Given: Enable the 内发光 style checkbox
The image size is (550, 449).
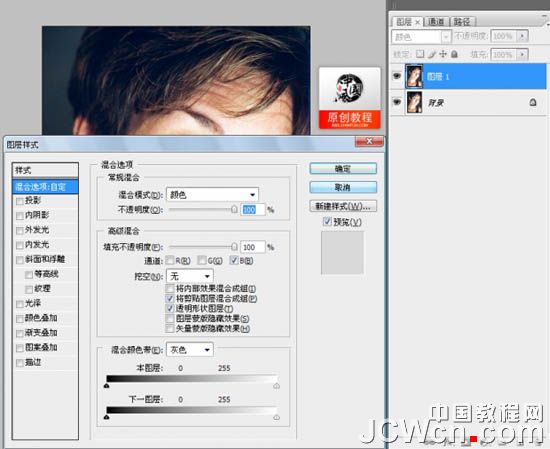Looking at the screenshot, I should pyautogui.click(x=20, y=245).
